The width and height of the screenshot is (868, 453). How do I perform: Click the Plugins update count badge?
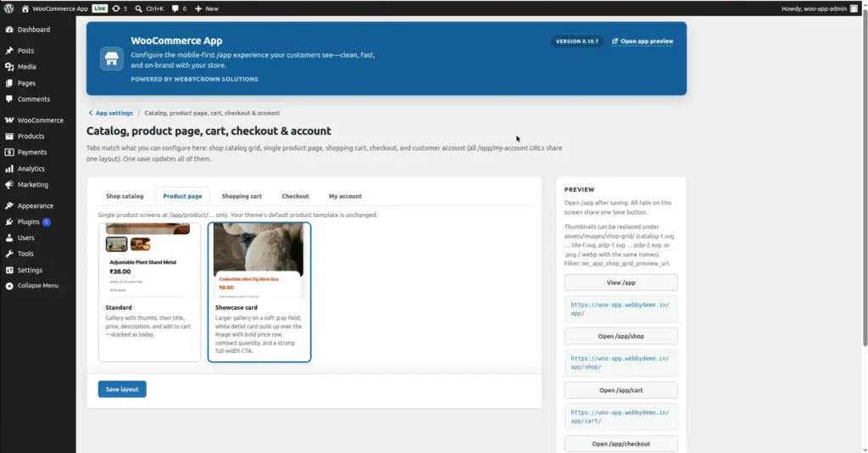[47, 221]
